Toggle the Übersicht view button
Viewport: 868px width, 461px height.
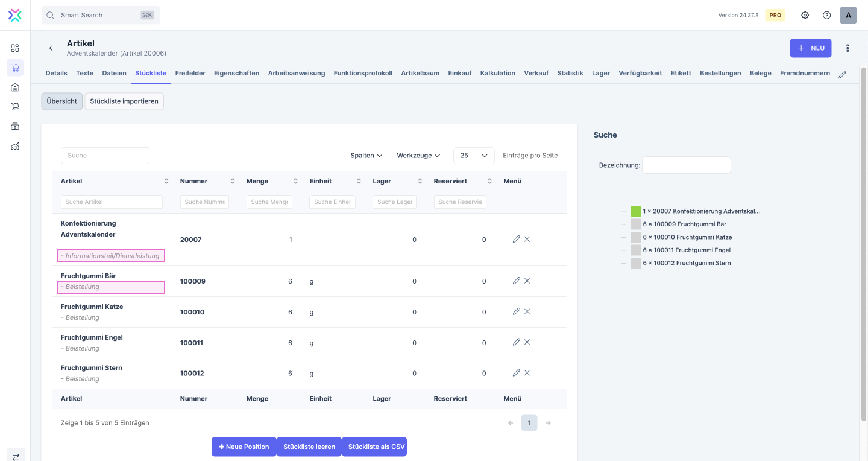coord(61,101)
